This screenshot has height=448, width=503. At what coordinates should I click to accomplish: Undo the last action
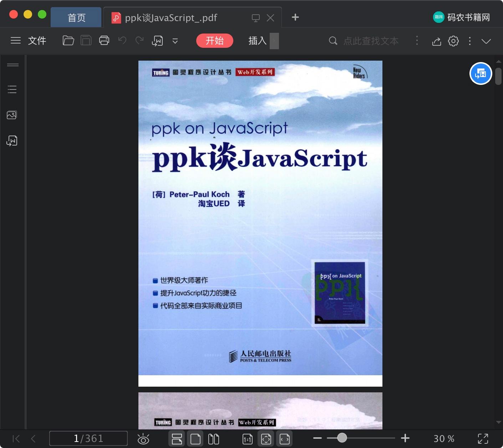click(122, 41)
